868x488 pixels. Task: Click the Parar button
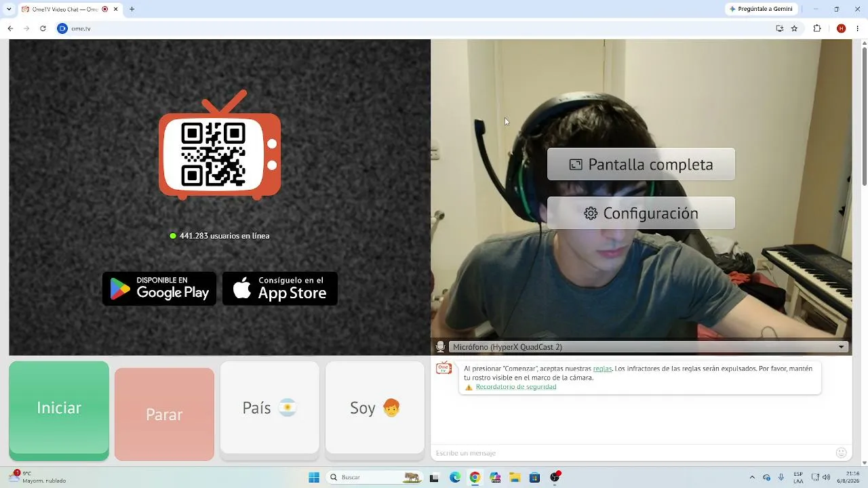[164, 415]
